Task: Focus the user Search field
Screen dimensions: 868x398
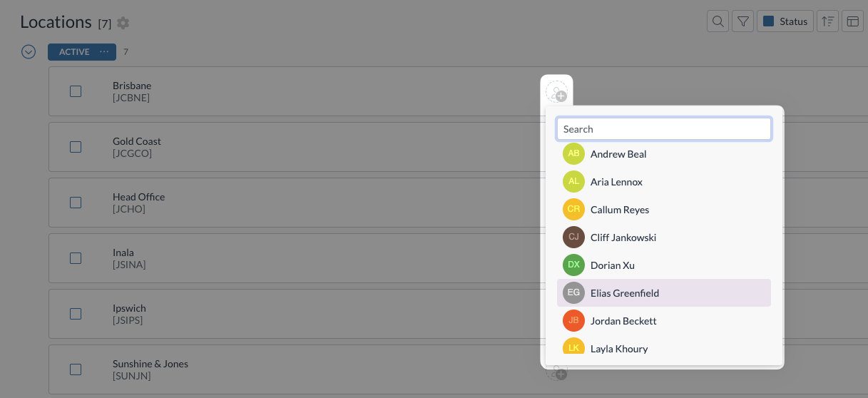Action: coord(663,129)
